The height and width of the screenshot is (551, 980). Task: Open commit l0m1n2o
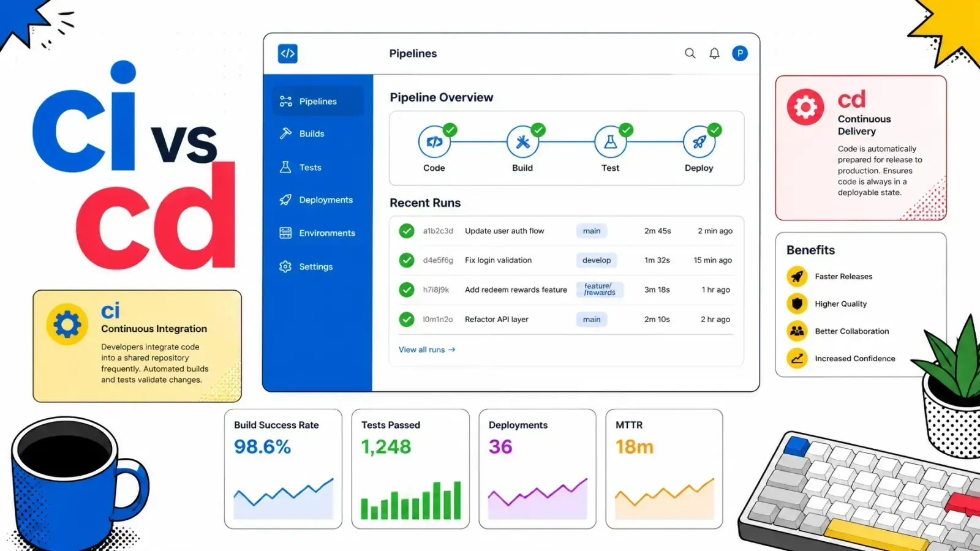pos(438,319)
